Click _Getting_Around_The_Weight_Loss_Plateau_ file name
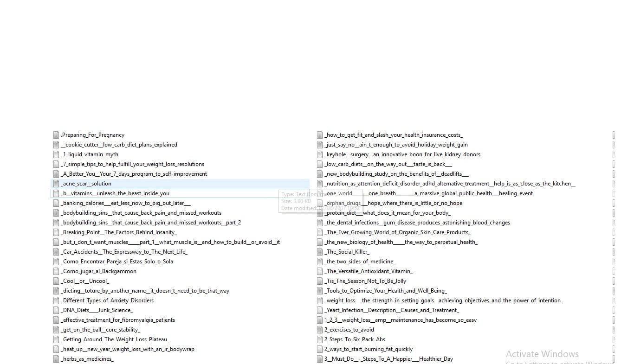 115,339
